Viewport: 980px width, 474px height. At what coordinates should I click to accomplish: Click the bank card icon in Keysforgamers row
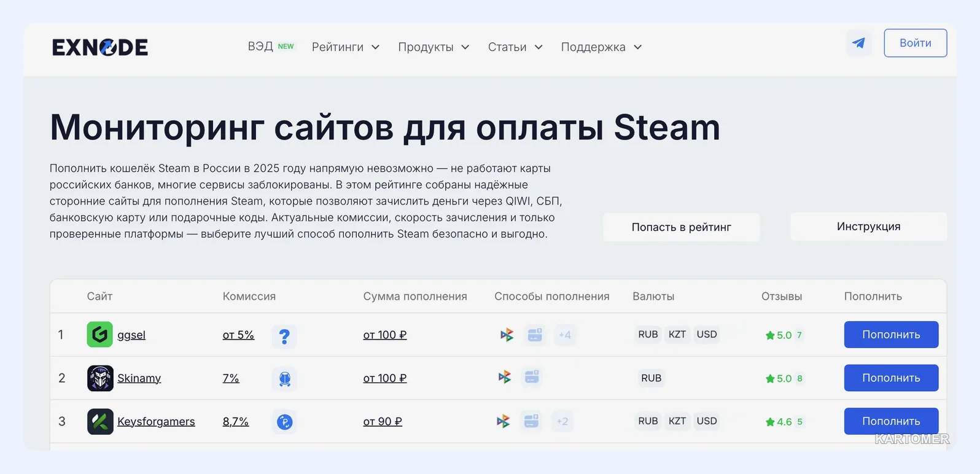[531, 421]
